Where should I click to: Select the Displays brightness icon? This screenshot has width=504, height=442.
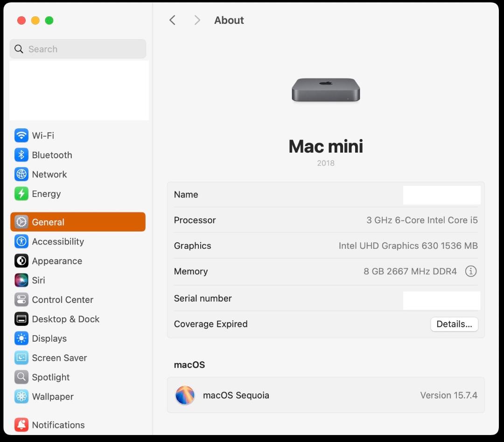[x=21, y=338]
